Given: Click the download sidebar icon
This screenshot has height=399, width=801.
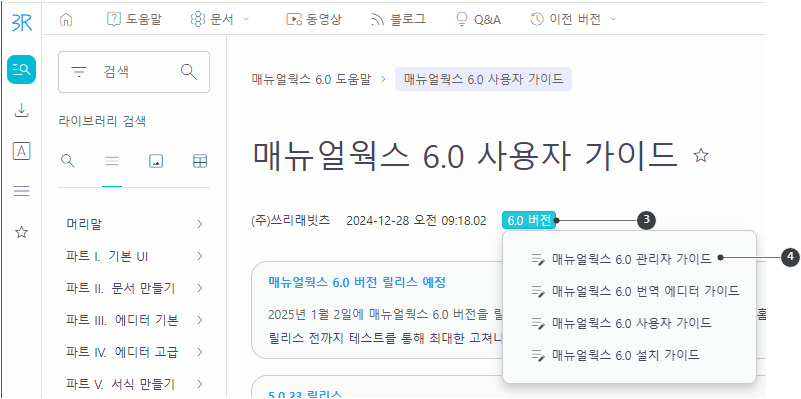Looking at the screenshot, I should coord(21,110).
